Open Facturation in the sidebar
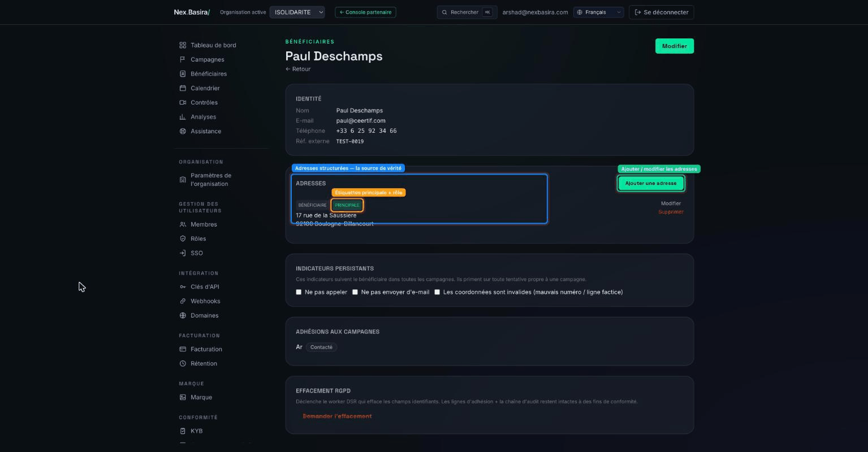Screen dimensions: 868x452 (x=206, y=349)
